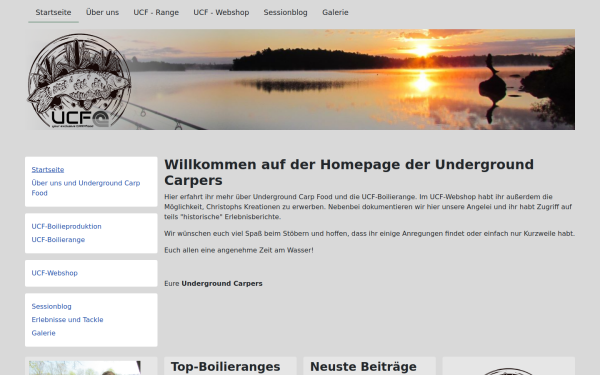Click the Neuste Beiträge heading
The height and width of the screenshot is (375, 600).
363,367
